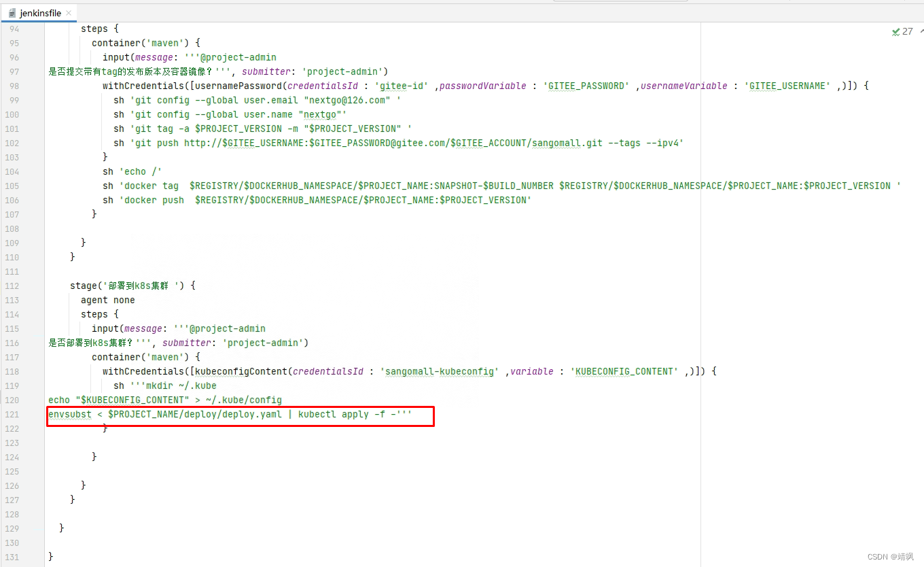The height and width of the screenshot is (567, 924).
Task: Click line number 94 in the gutter
Action: coord(14,29)
